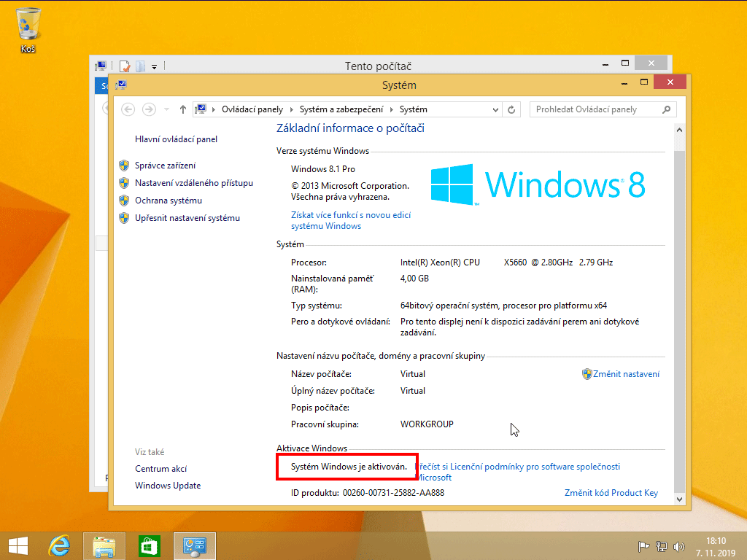Minimize the Systém window

[624, 83]
